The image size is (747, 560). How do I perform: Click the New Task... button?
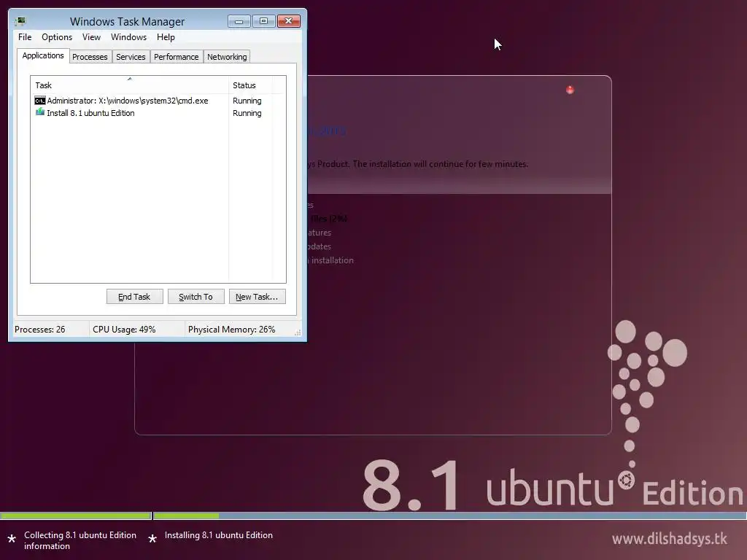coord(258,297)
